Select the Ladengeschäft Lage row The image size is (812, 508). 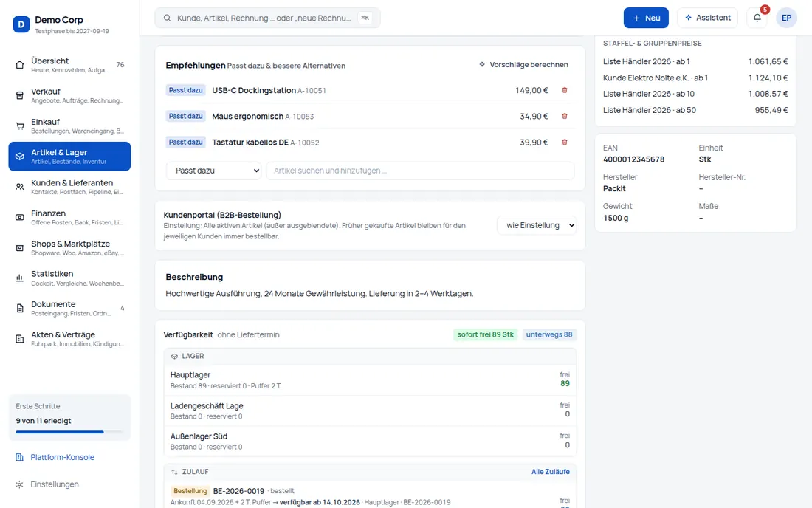coord(370,411)
